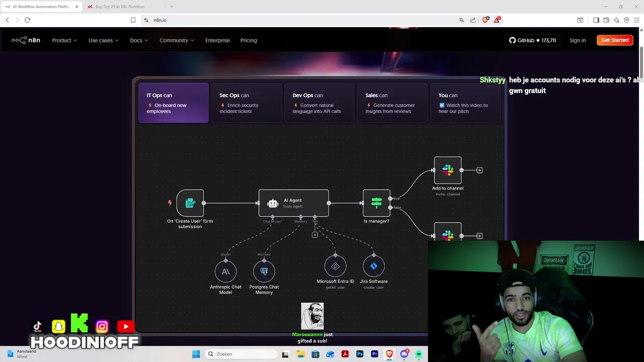Open the translate page icon in the address bar

(461, 20)
